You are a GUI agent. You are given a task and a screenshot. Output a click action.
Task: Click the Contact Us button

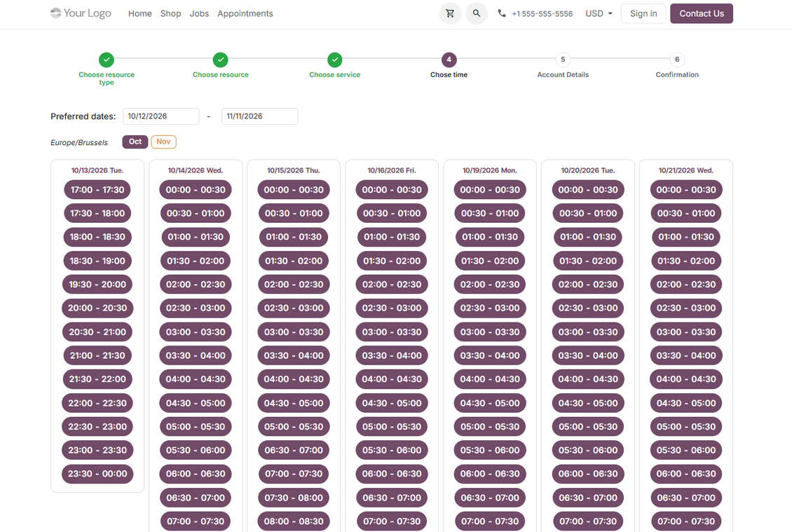click(702, 13)
